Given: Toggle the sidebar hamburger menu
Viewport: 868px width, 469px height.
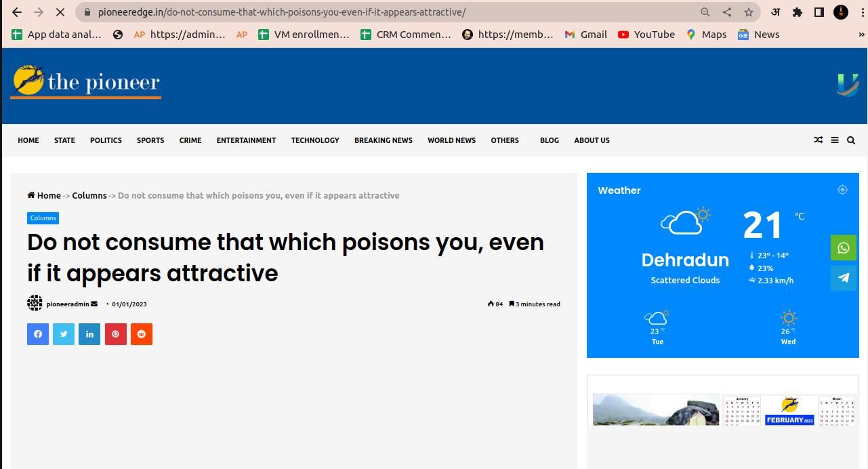Looking at the screenshot, I should point(835,140).
